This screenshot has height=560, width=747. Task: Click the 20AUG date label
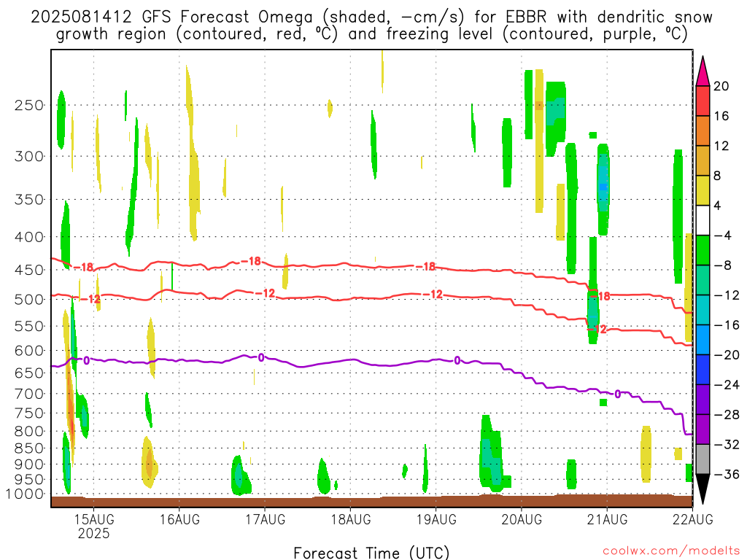point(522,518)
